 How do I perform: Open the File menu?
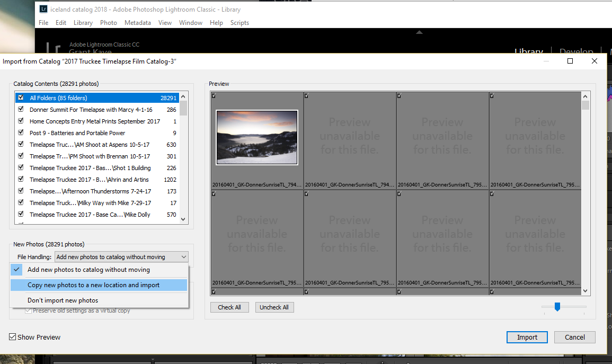tap(43, 23)
